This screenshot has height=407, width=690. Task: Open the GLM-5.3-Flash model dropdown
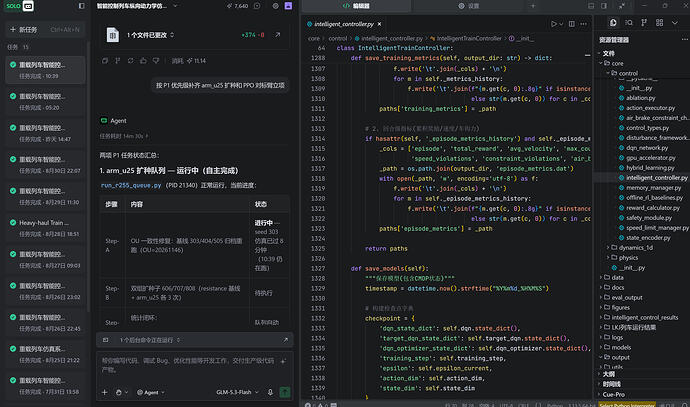[238, 392]
